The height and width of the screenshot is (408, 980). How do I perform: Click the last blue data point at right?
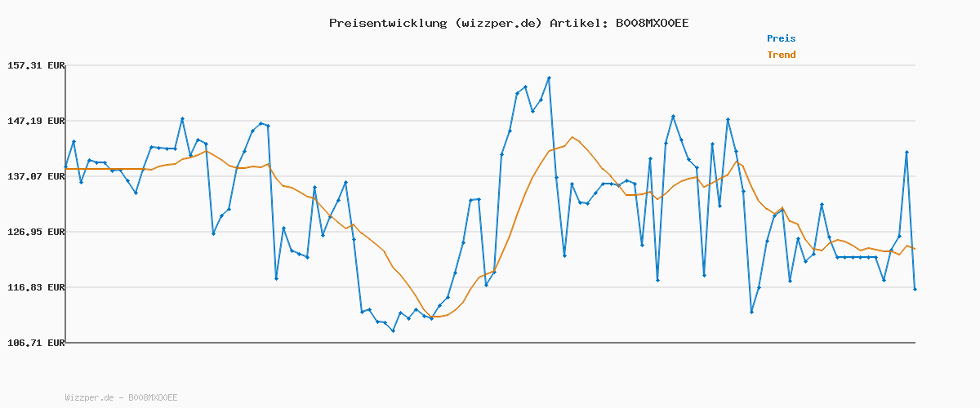click(x=915, y=289)
